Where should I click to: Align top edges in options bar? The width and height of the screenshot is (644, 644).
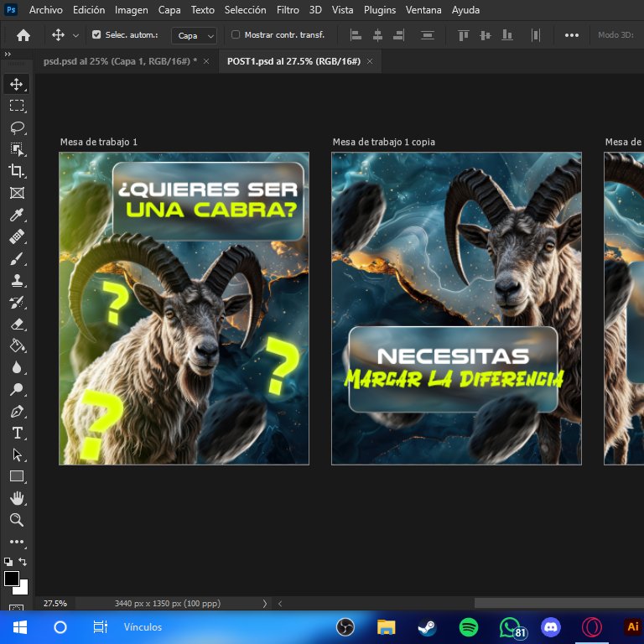463,35
